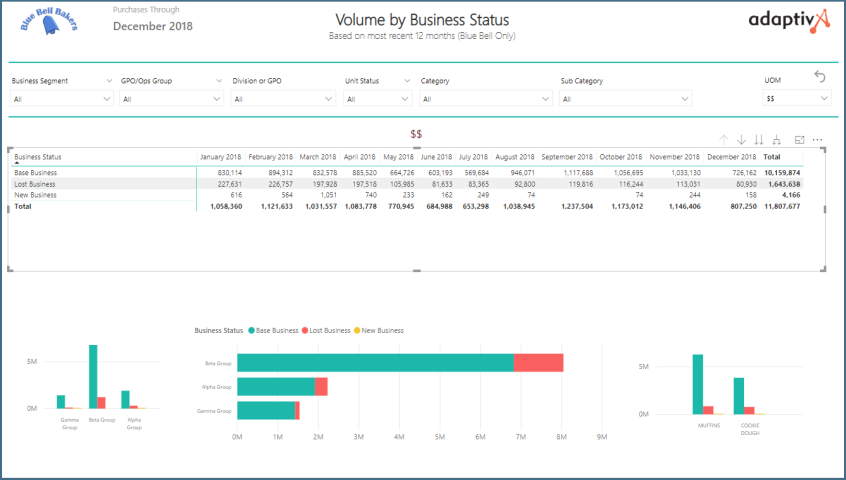Screen dimensions: 846x480
Task: Click the Business Status column header
Action: point(38,157)
